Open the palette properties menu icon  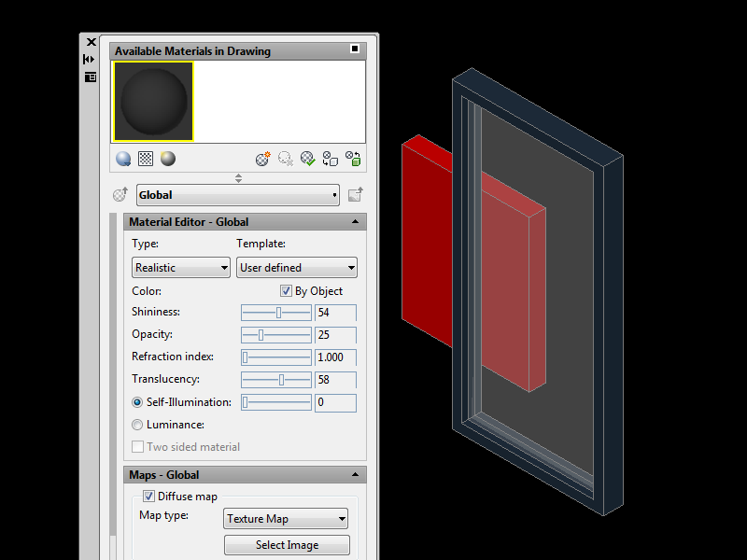pyautogui.click(x=90, y=77)
